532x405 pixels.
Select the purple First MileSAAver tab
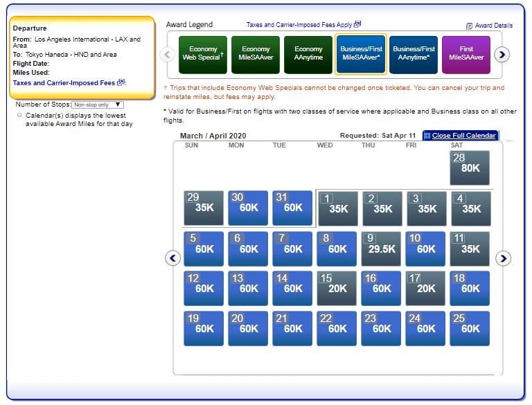point(466,55)
